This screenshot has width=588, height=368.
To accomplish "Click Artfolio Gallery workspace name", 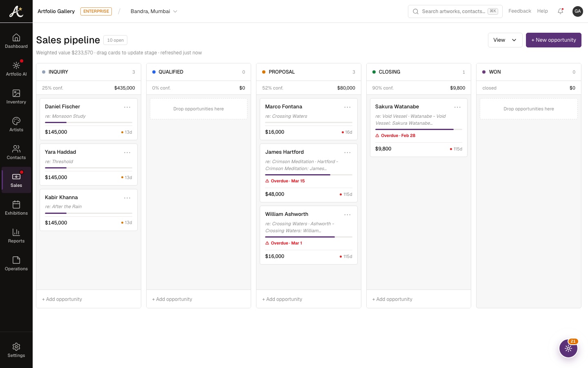I will pos(56,11).
